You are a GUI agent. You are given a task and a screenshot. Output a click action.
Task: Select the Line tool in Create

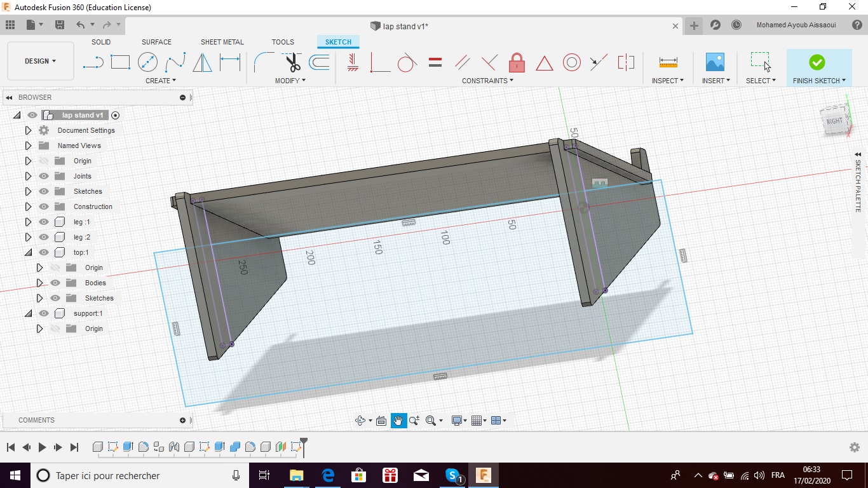(93, 62)
